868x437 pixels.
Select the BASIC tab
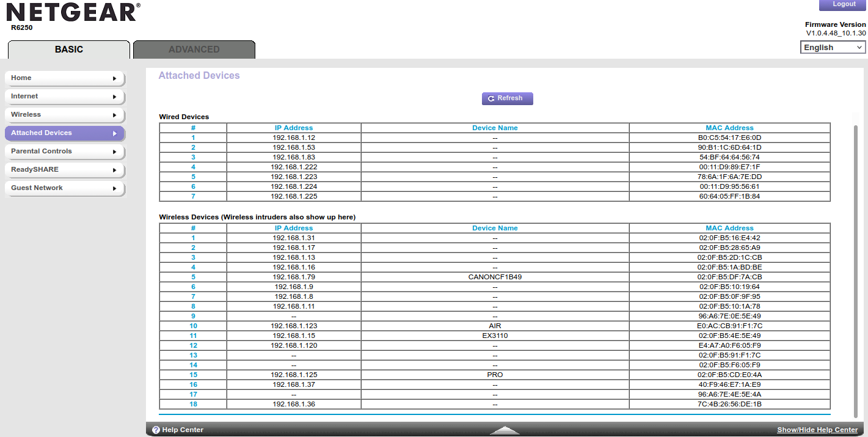[69, 50]
